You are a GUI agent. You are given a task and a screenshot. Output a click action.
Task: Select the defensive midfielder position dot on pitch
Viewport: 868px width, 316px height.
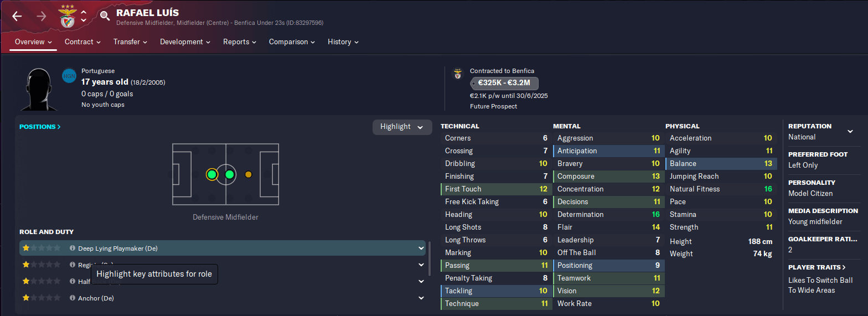point(212,174)
